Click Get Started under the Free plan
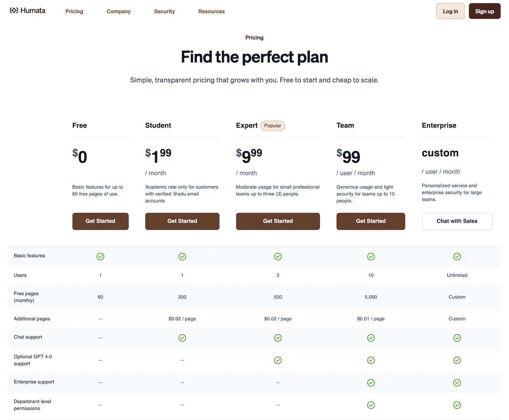 [100, 221]
